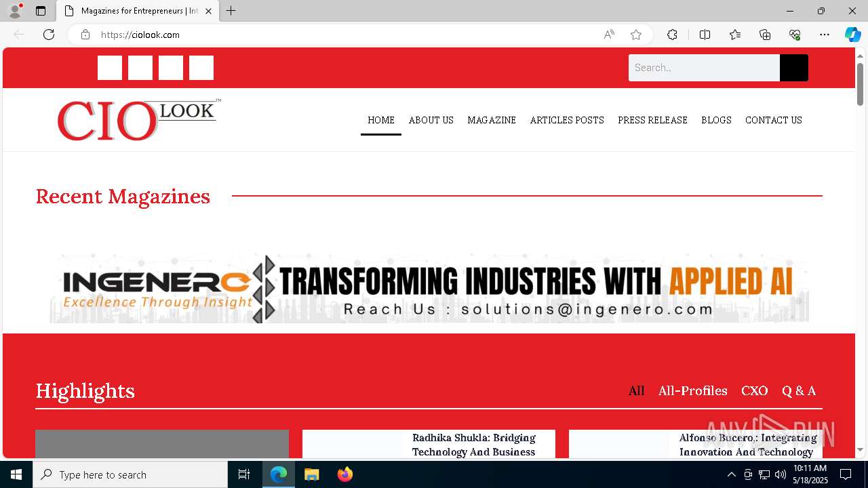Show hidden system tray icons
The height and width of the screenshot is (488, 868).
click(x=731, y=474)
